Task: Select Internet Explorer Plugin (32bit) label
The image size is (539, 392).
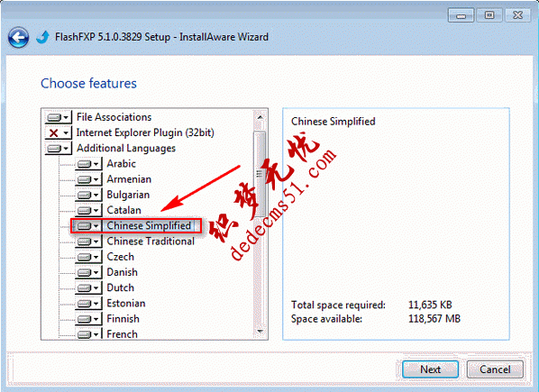Action: tap(145, 132)
